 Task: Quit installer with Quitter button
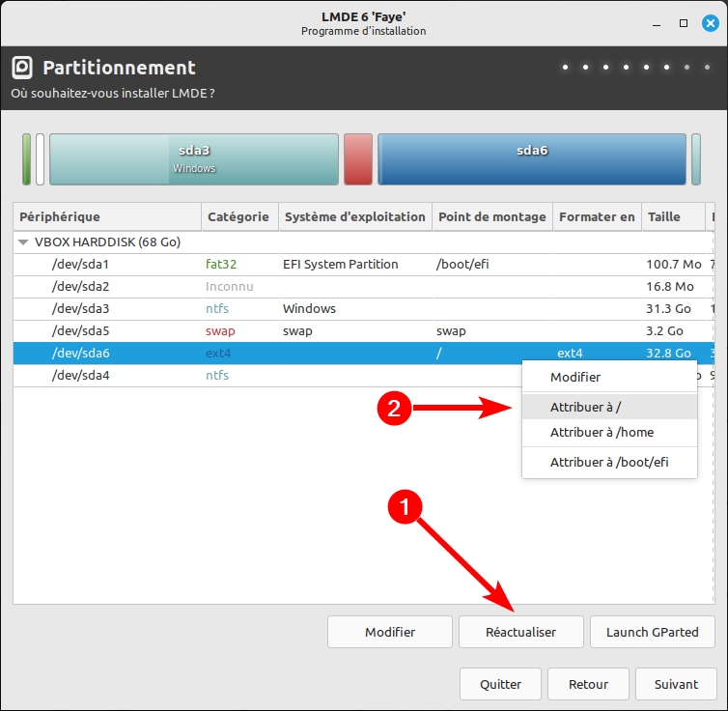[500, 684]
